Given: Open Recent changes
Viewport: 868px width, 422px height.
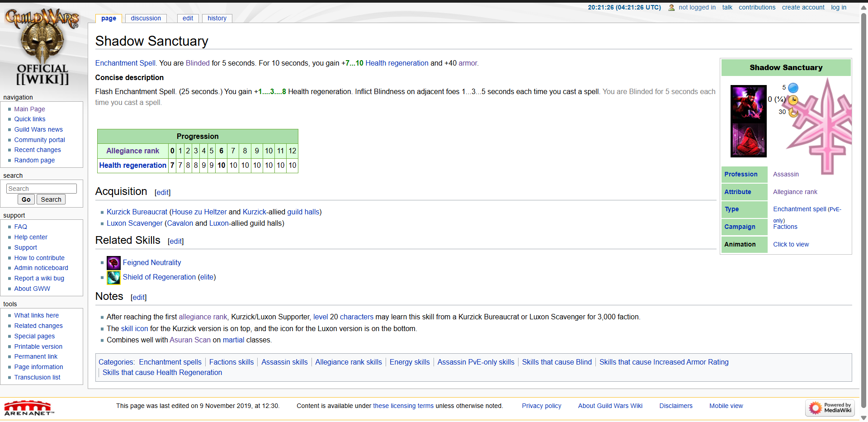Looking at the screenshot, I should click(x=38, y=150).
